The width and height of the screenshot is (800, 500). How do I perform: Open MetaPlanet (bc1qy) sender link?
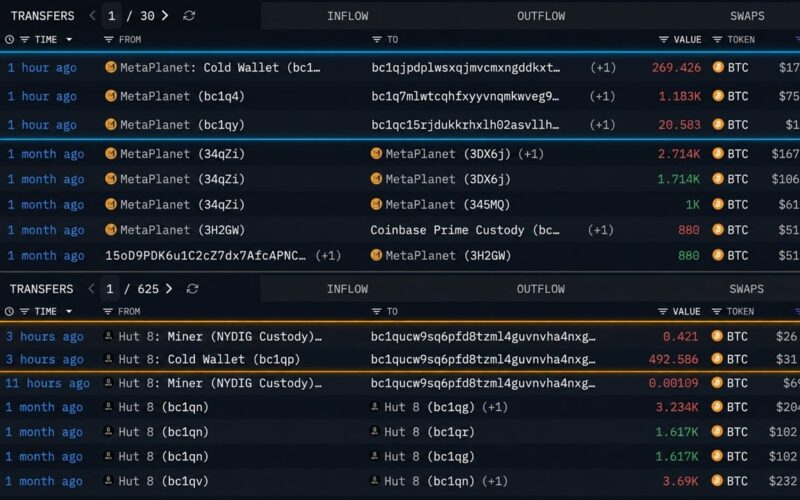[x=182, y=124]
